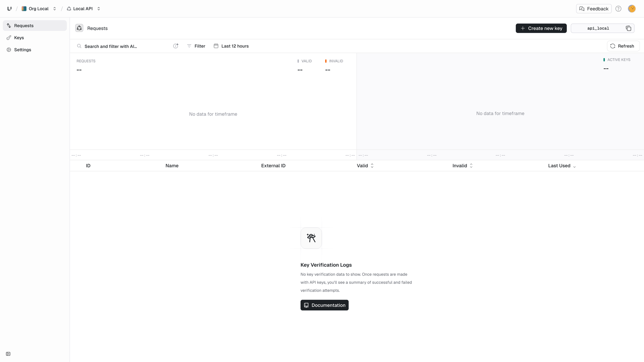This screenshot has width=644, height=362.
Task: Sort table by Last Used column
Action: tap(562, 166)
